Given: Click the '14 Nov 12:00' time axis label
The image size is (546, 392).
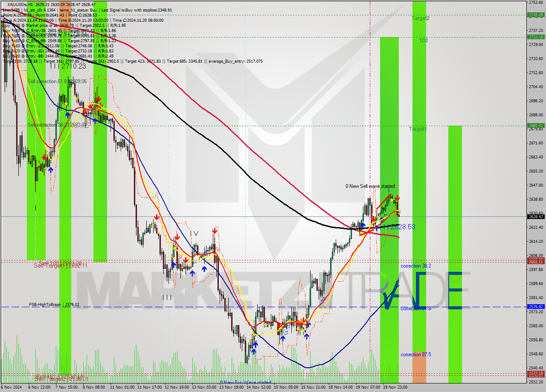Looking at the screenshot, I should (259, 387).
